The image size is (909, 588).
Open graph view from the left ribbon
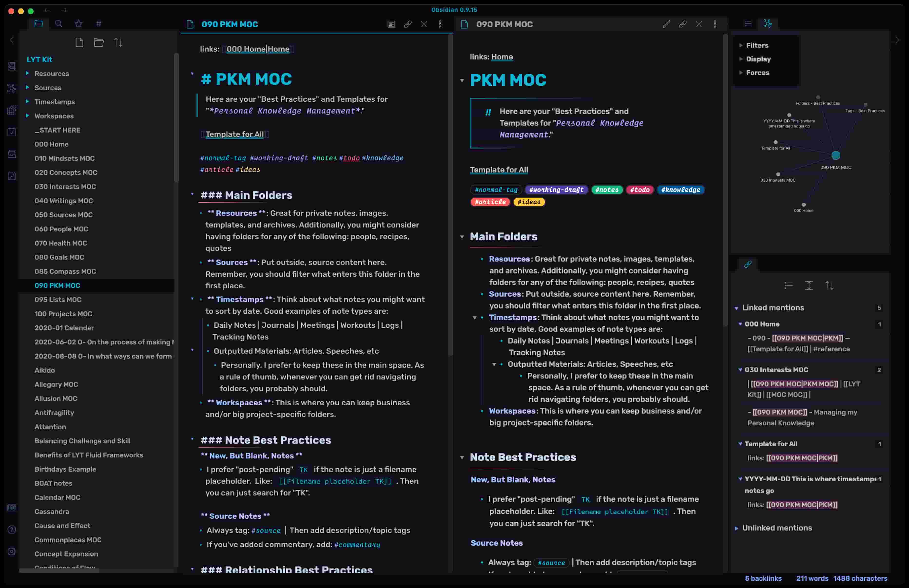click(12, 88)
